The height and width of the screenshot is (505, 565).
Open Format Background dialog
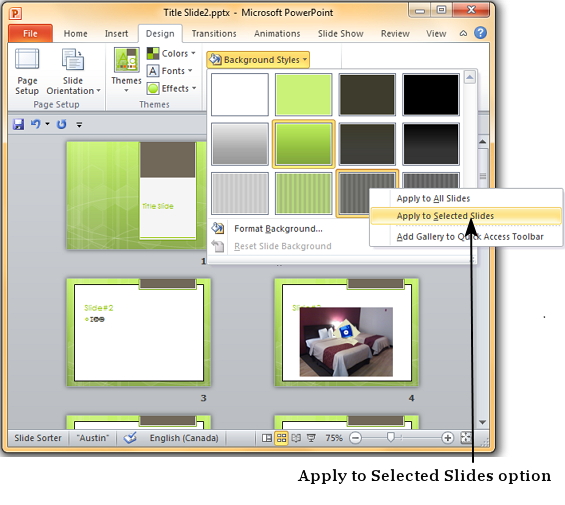pos(278,229)
